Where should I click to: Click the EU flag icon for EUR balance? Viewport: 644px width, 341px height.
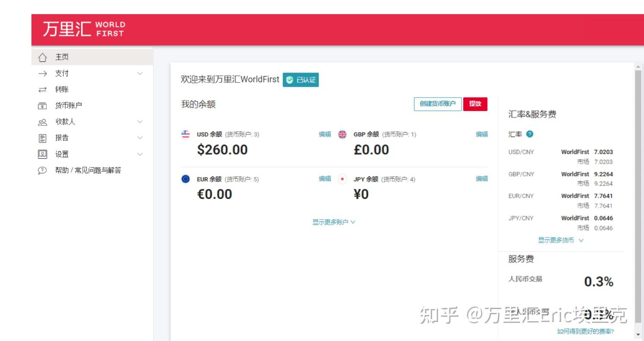pyautogui.click(x=186, y=179)
